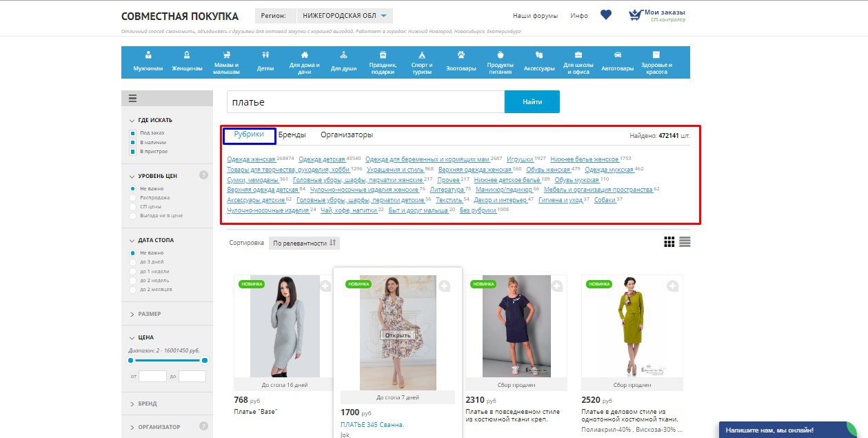Open the Нижнее белье женское rubric link
The image size is (868, 438).
584,159
